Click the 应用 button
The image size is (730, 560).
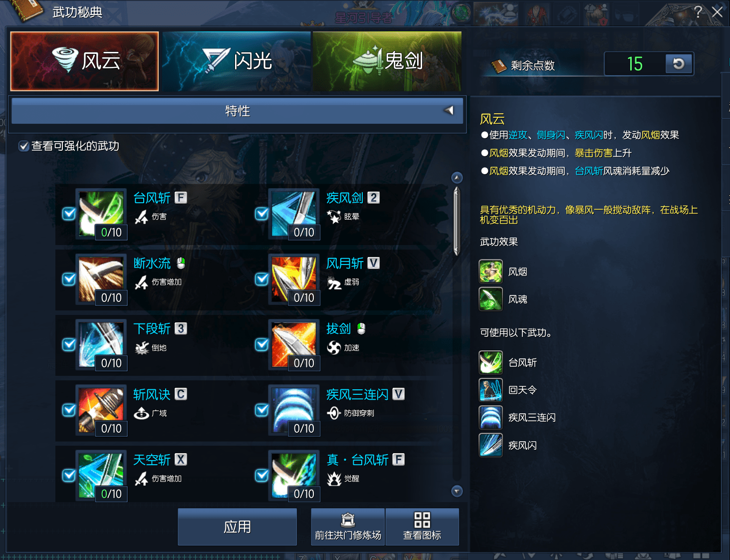[238, 527]
